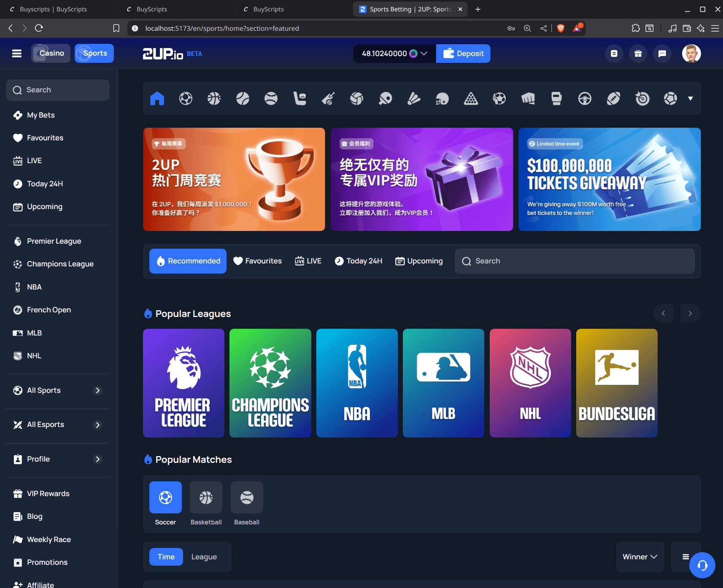Select the table tennis paddle icon
The image size is (723, 588).
pos(385,99)
